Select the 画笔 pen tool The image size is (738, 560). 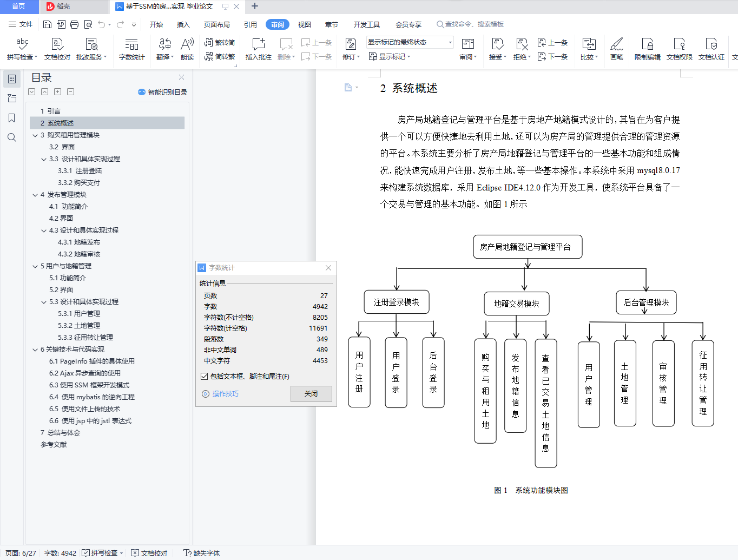[617, 49]
